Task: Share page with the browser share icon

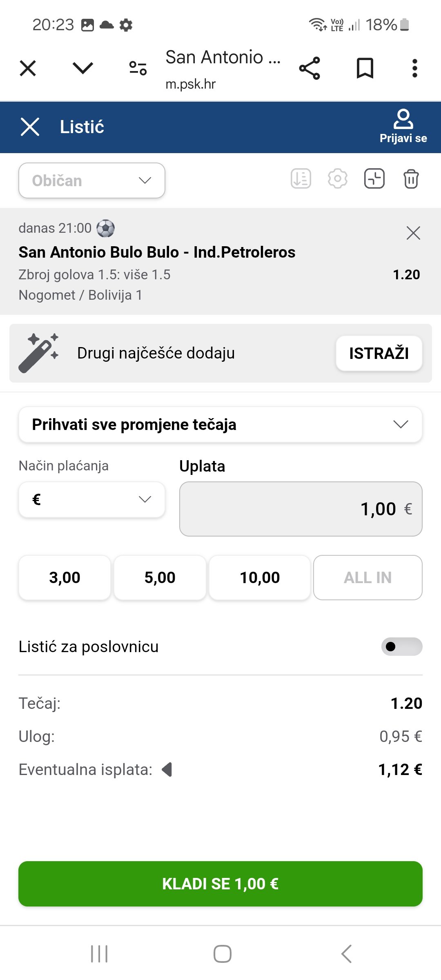Action: [x=310, y=68]
